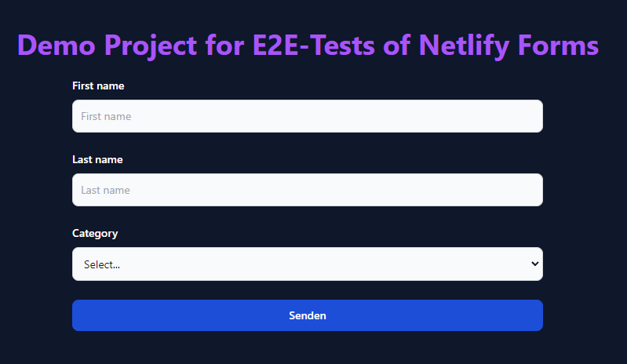This screenshot has width=627, height=364.
Task: Click the 'Category' label text
Action: click(95, 233)
